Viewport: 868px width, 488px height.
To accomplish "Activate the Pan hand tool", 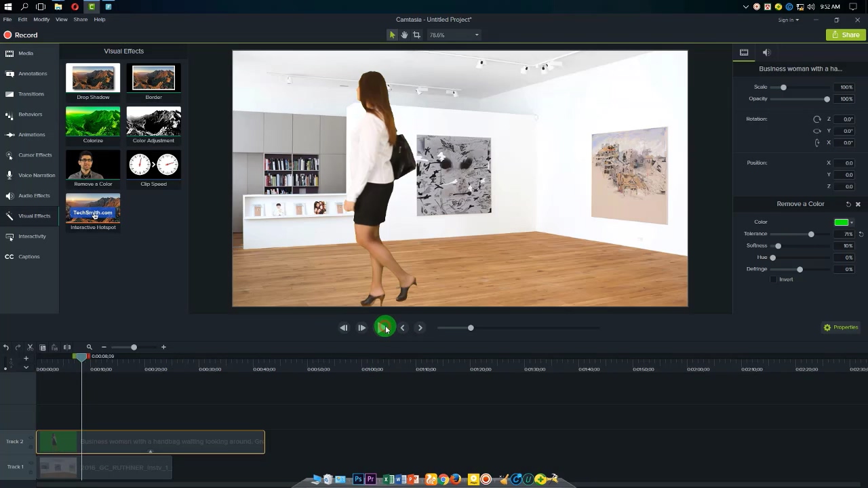I will (404, 35).
